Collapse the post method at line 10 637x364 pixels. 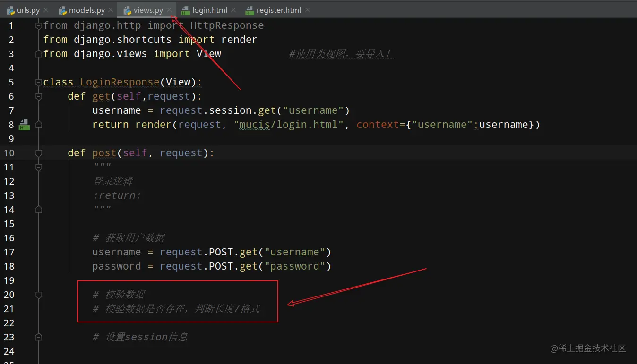point(39,153)
